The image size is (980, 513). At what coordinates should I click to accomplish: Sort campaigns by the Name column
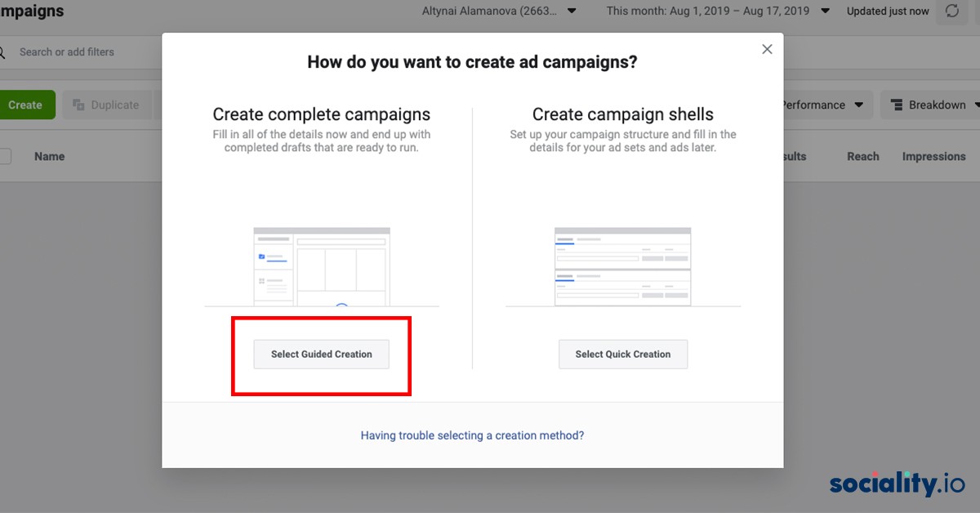[49, 156]
